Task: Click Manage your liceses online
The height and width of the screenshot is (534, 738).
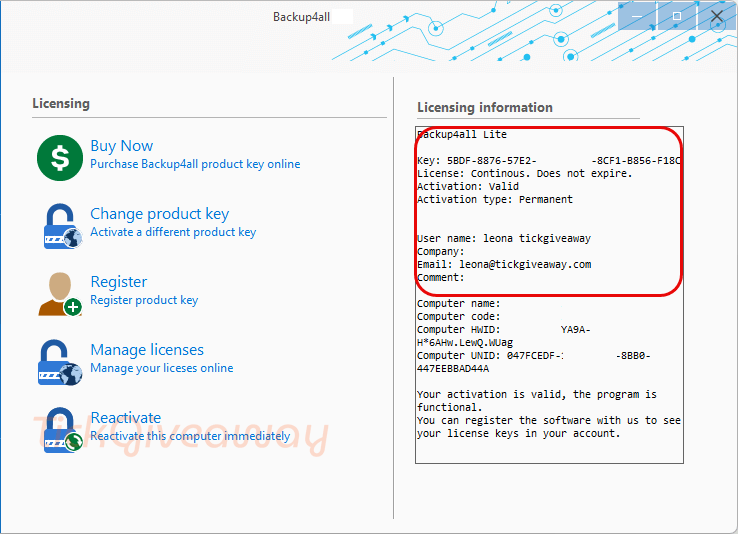Action: (x=161, y=368)
